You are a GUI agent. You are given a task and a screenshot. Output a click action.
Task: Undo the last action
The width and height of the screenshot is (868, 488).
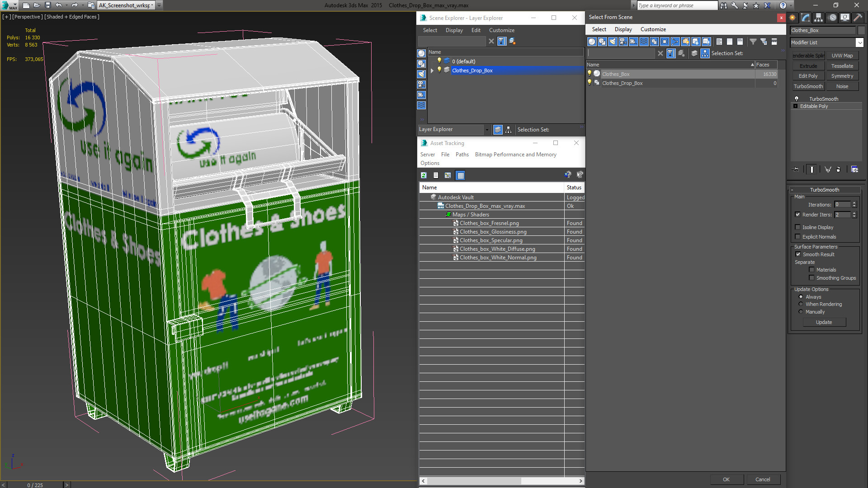pos(58,5)
